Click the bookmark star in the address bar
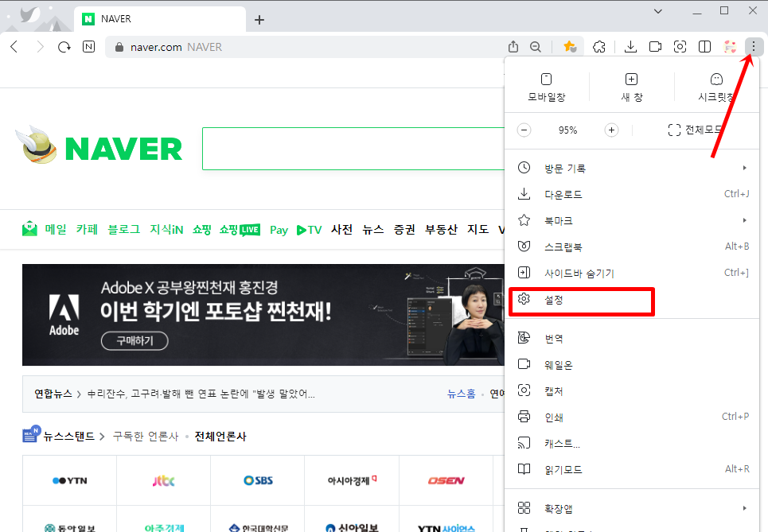Viewport: 768px width, 532px height. pos(570,47)
